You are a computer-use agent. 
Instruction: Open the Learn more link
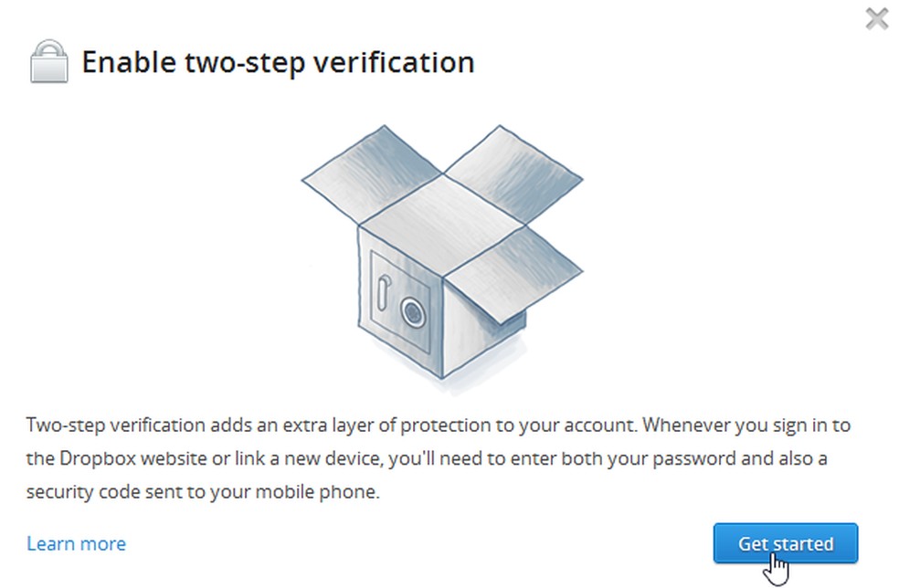[x=76, y=543]
